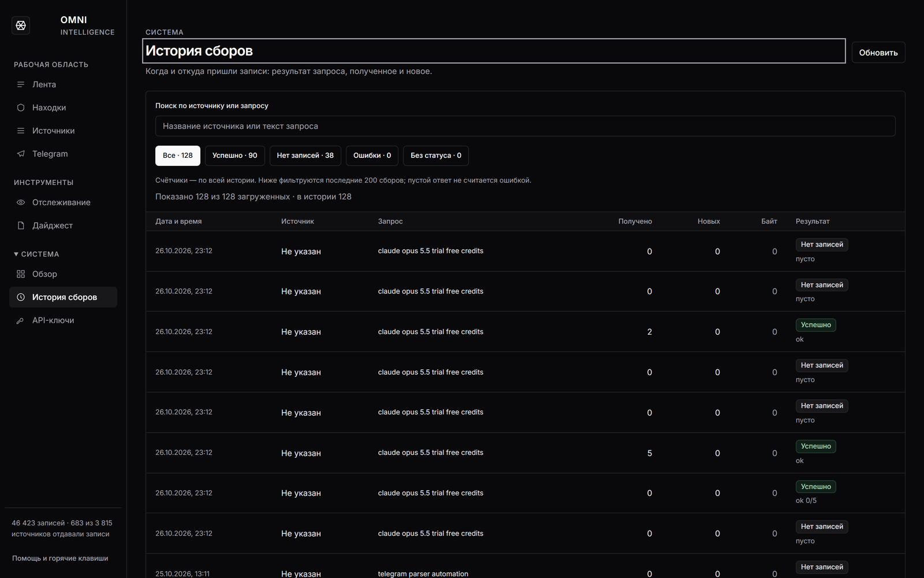Open Помощь и горячие клавиши link
The image size is (924, 578).
coord(60,558)
